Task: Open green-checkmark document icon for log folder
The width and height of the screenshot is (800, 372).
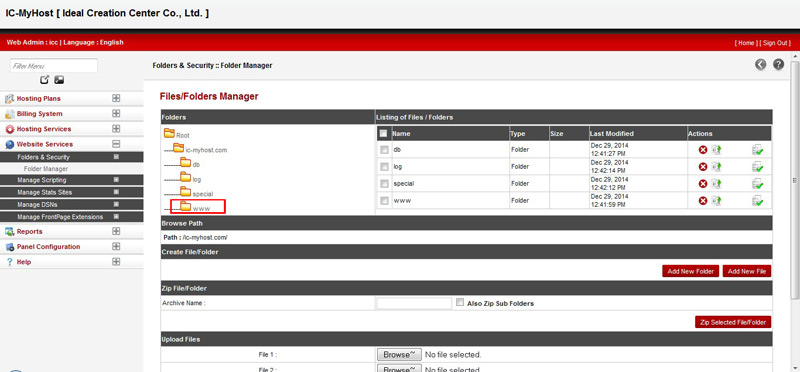Action: coord(757,166)
